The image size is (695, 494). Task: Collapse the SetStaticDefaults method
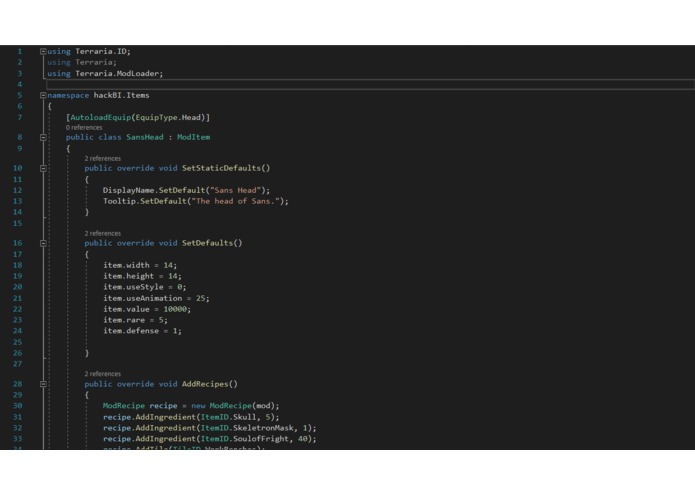coord(43,168)
